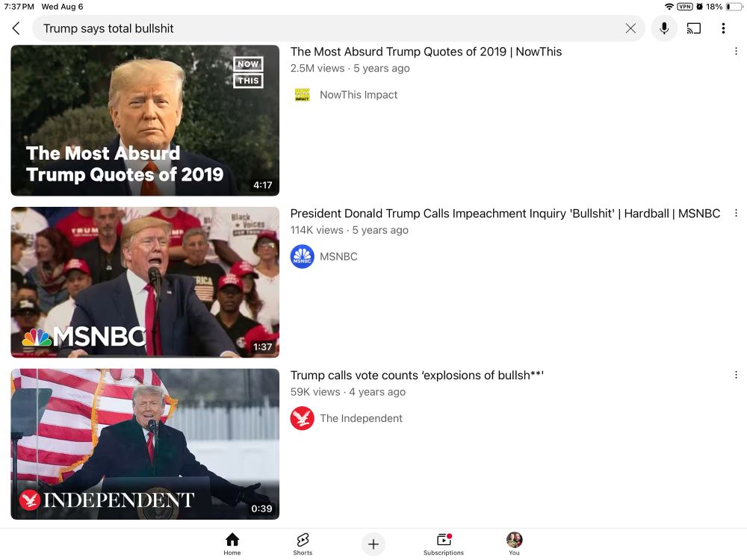Open options for vote counts video

coord(736,376)
